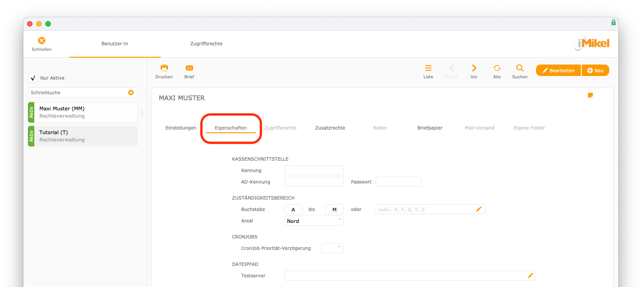The image size is (644, 287).
Task: Click the green macOS zoom window button
Action: click(x=48, y=24)
